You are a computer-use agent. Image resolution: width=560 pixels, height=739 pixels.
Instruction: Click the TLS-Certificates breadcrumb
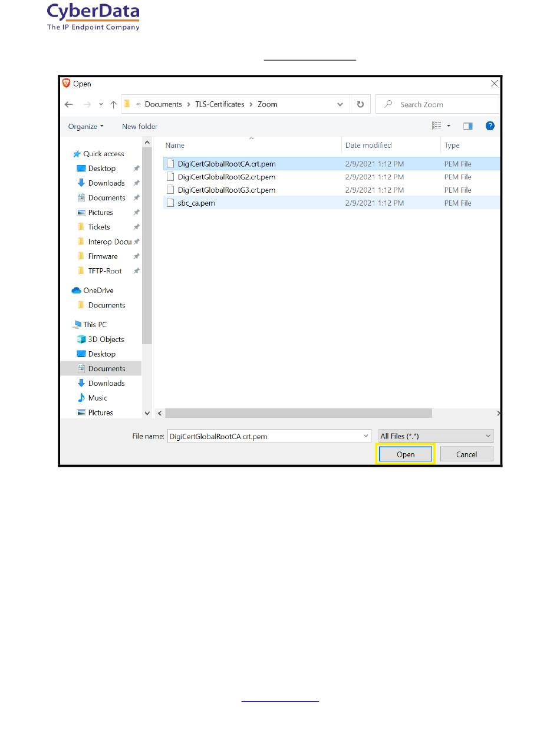point(220,104)
